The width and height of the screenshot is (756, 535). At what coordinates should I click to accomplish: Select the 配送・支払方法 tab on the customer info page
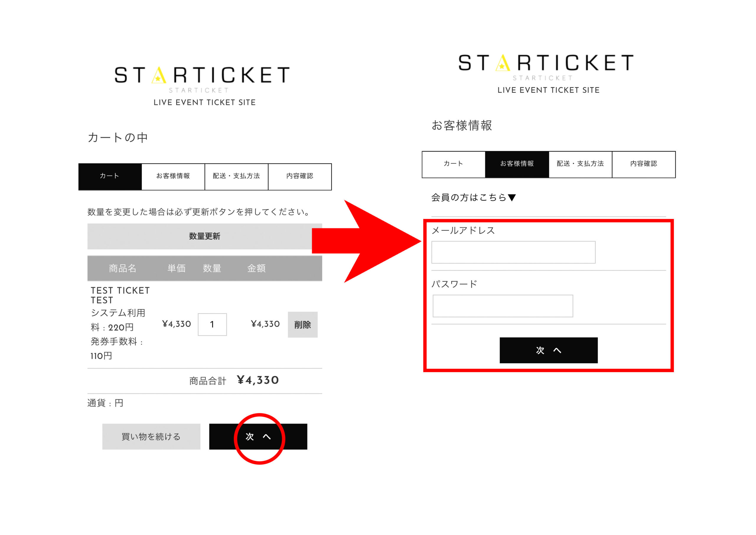coord(580,164)
